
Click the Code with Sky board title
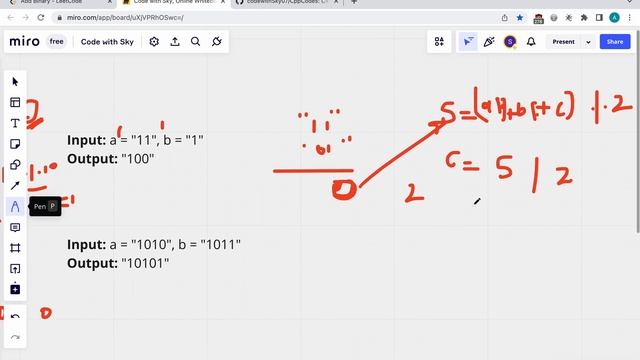[107, 42]
